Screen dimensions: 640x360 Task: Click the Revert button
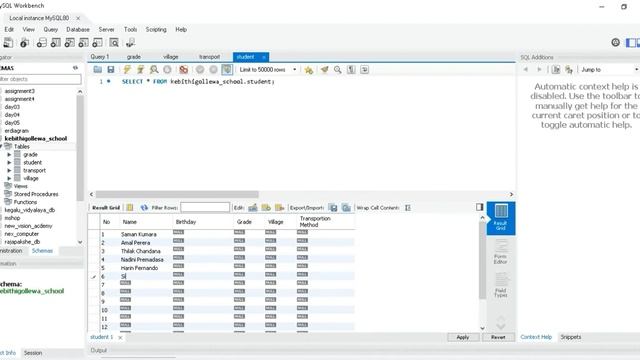pos(498,337)
